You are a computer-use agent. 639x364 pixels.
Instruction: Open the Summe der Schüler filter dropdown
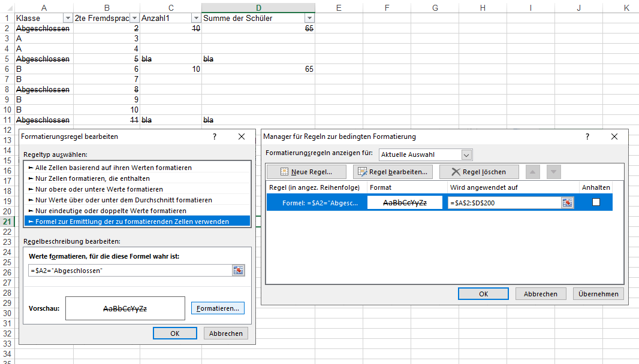309,19
